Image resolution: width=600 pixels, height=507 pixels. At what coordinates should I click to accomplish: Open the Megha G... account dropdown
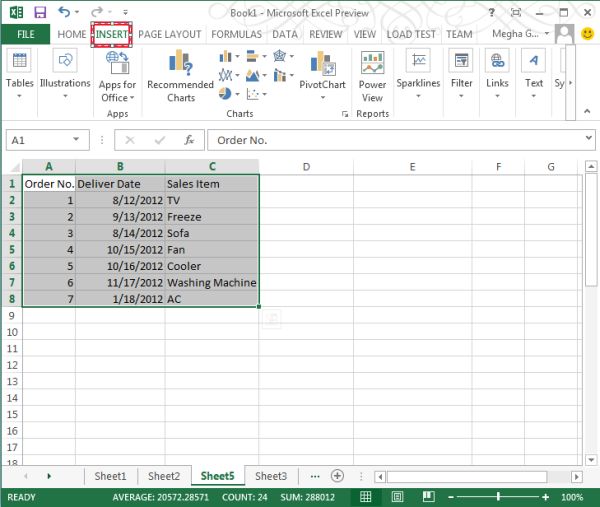547,34
